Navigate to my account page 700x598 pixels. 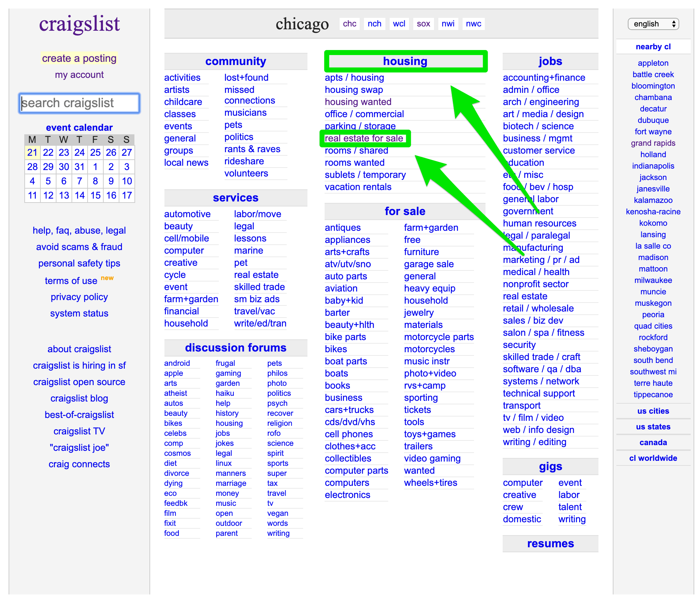tap(79, 74)
